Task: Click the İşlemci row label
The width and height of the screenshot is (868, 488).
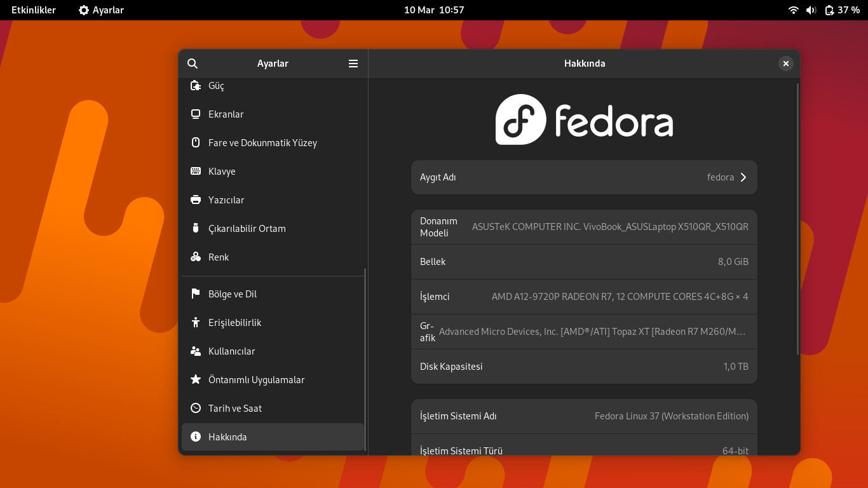Action: click(x=435, y=297)
